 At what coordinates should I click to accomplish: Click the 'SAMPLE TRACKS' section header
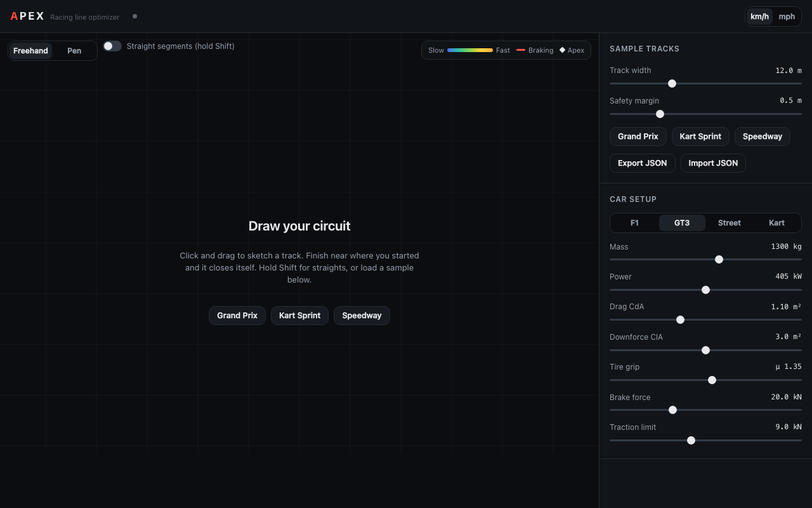645,49
